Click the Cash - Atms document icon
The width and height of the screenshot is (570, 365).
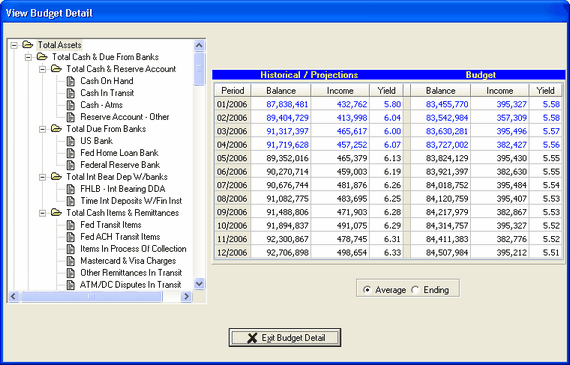tap(71, 105)
